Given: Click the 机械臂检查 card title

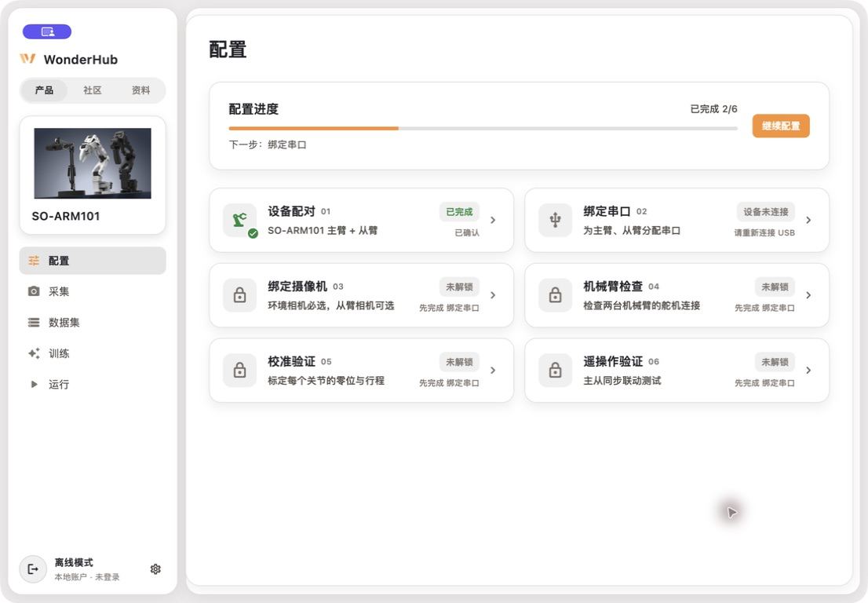Looking at the screenshot, I should pyautogui.click(x=613, y=287).
